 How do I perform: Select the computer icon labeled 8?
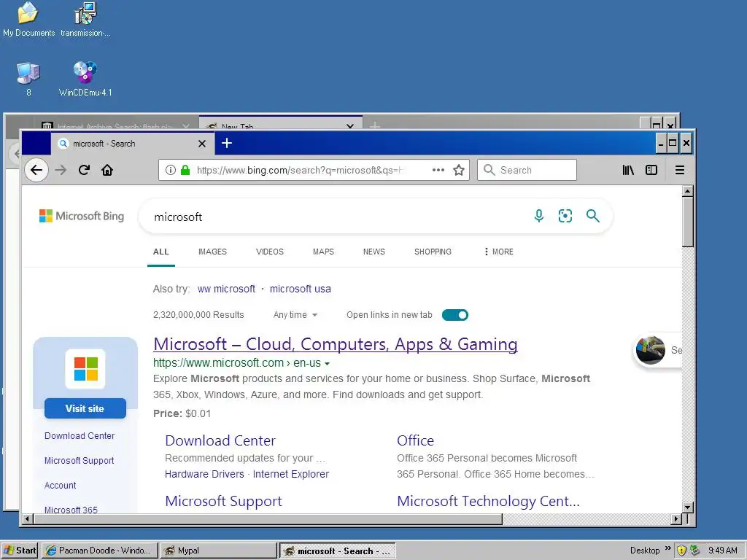click(28, 79)
